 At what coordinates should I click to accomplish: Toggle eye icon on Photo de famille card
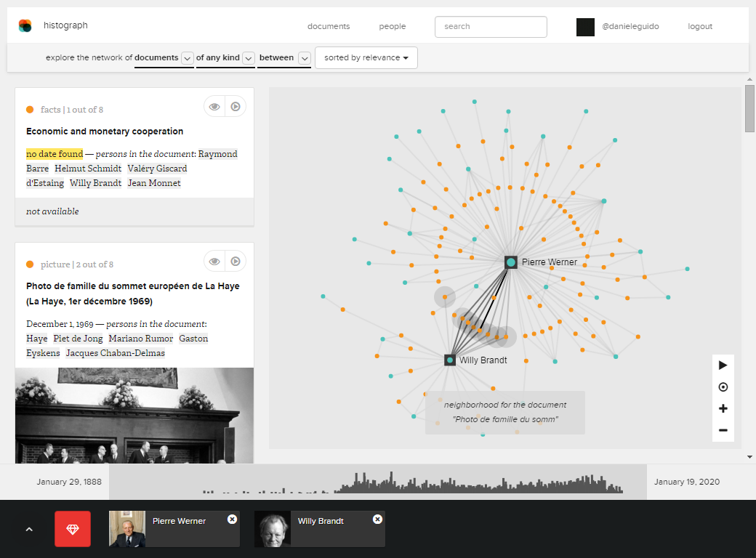(214, 261)
